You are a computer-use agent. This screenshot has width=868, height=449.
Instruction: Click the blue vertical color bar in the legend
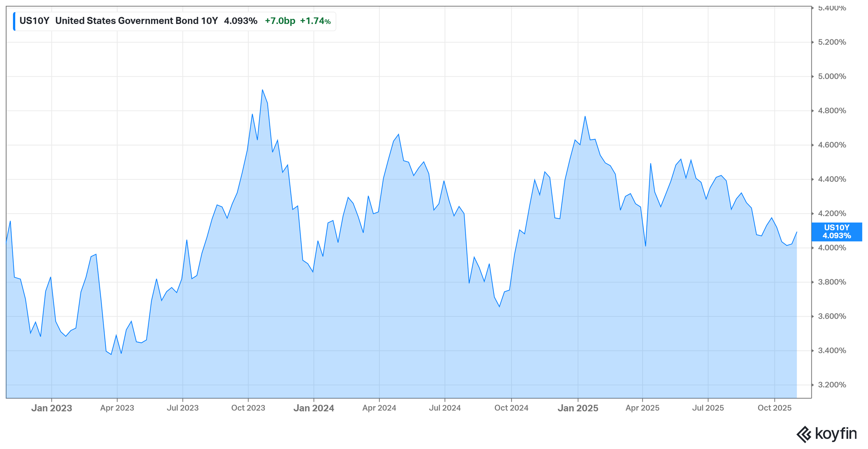point(14,21)
